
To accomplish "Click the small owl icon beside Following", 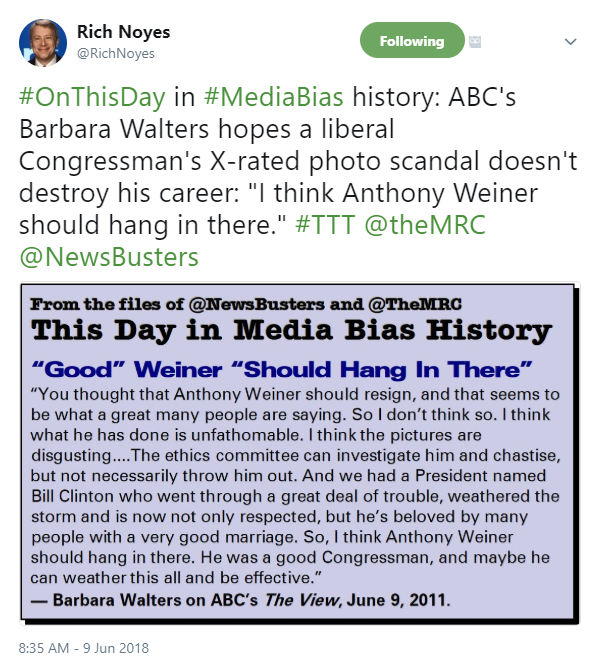I will point(475,42).
